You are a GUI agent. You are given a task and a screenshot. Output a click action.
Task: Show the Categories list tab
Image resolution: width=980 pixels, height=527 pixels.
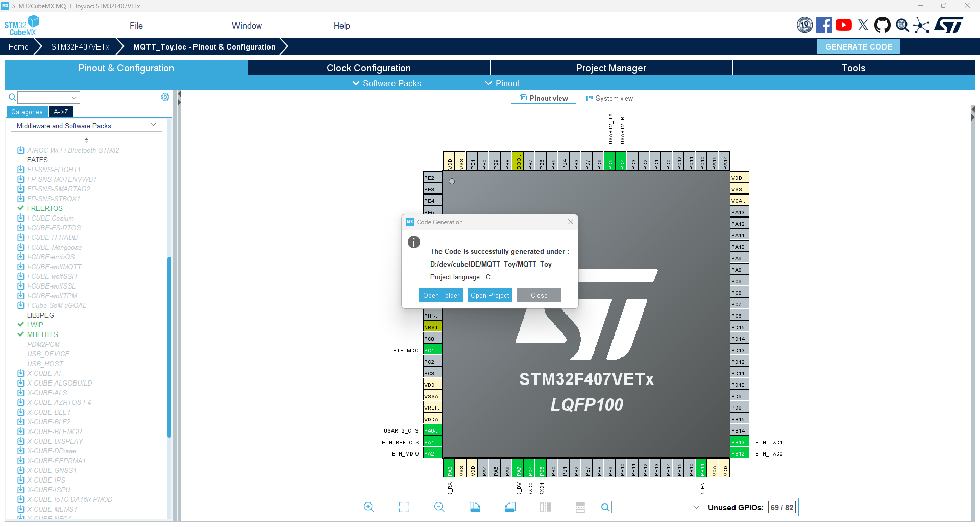click(x=27, y=112)
